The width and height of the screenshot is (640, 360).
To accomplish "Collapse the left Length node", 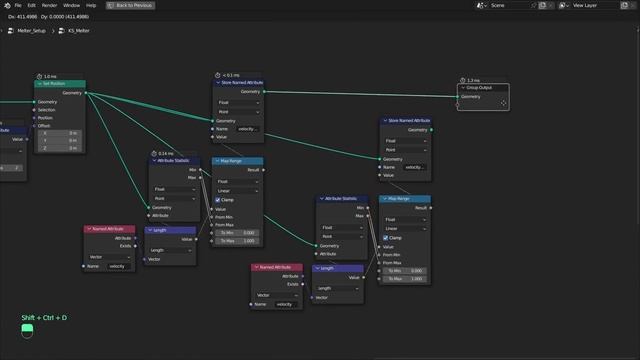I will coord(150,230).
